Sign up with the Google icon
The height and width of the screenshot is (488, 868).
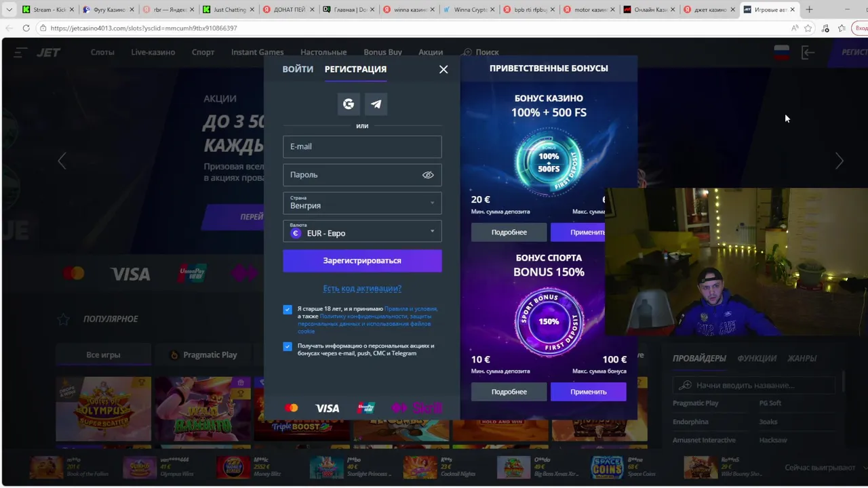349,104
